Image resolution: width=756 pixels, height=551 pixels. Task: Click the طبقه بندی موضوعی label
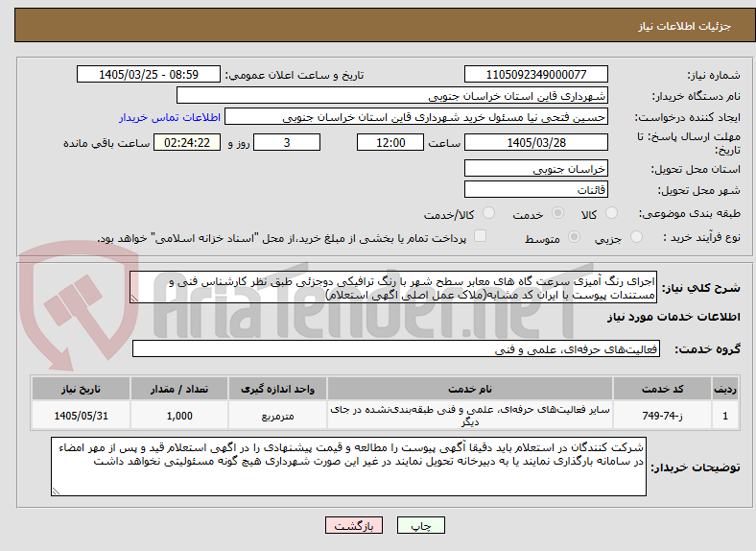pyautogui.click(x=690, y=213)
